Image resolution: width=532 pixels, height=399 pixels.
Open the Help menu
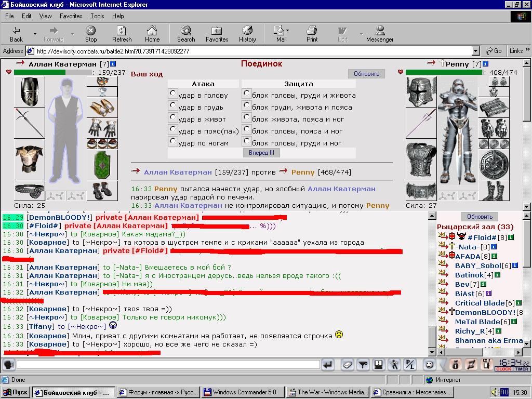118,16
